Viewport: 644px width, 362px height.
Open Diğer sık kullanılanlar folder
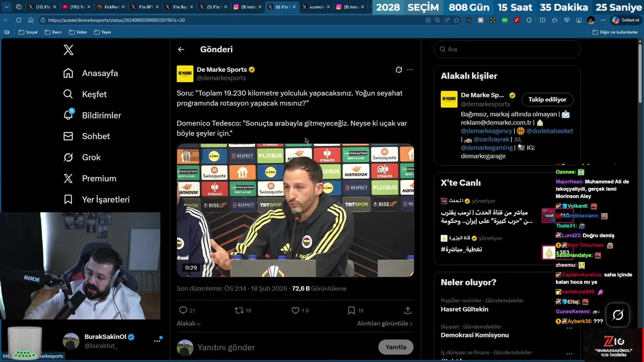(615, 32)
